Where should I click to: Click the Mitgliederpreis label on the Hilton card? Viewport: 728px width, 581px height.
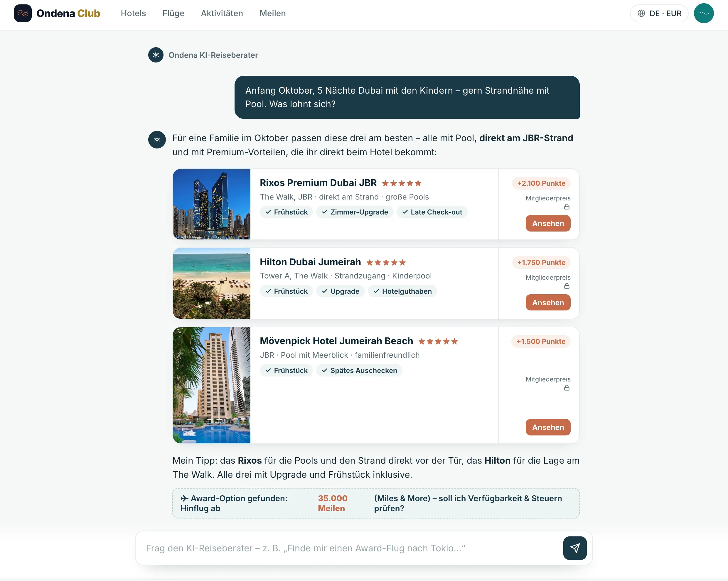click(x=548, y=278)
